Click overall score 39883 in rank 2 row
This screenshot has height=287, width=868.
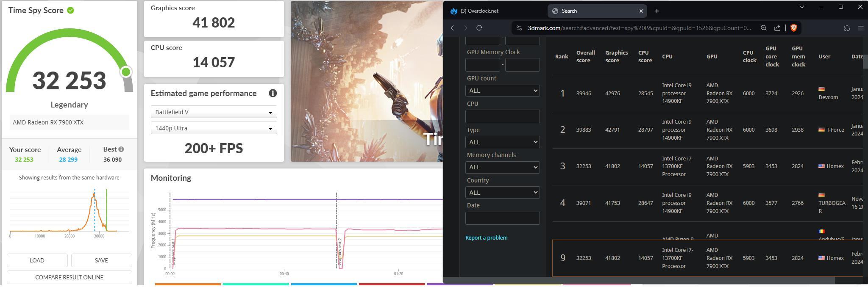pyautogui.click(x=584, y=130)
